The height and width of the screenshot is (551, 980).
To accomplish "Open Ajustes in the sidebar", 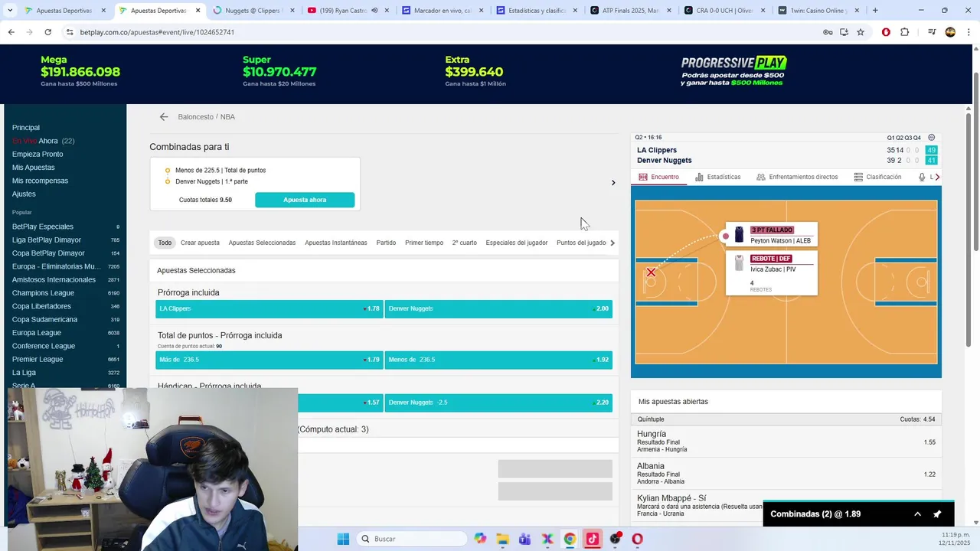I will (24, 194).
